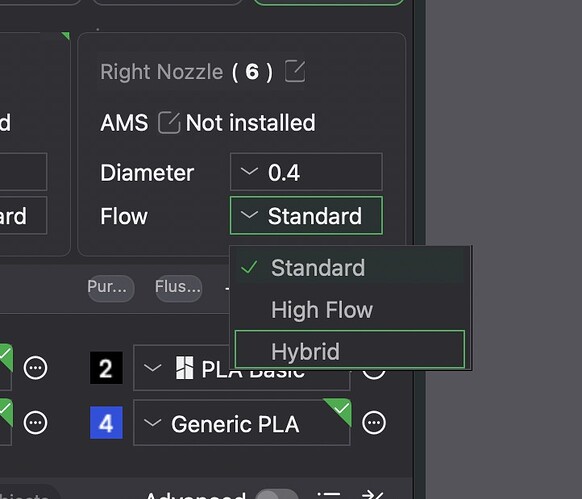Click the compare arrows icon at the bottom right

(x=372, y=495)
